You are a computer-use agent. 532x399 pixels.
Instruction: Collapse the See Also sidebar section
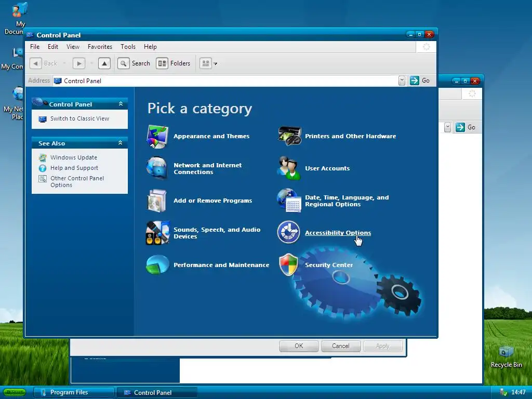click(120, 143)
